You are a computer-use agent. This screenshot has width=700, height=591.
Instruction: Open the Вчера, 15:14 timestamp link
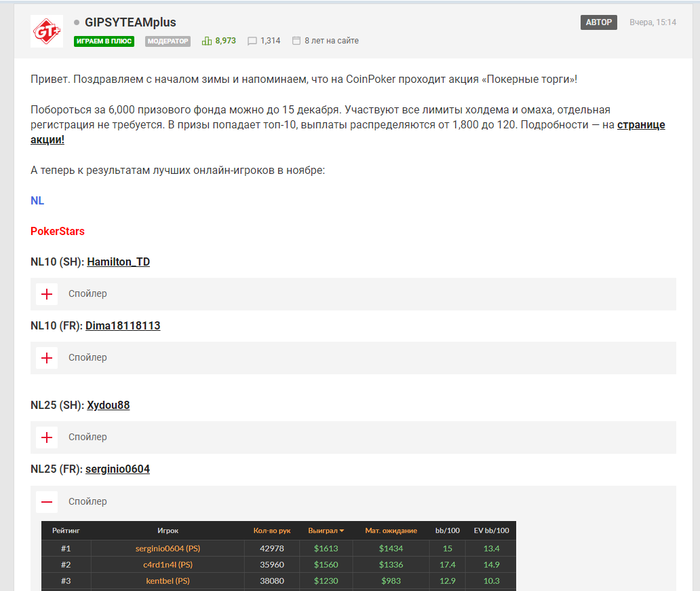653,22
